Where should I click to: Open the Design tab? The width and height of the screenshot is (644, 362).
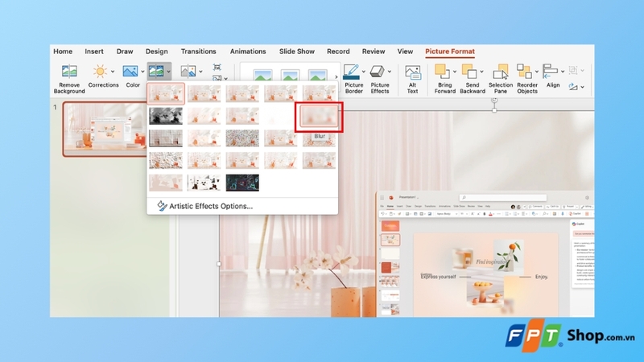click(156, 51)
